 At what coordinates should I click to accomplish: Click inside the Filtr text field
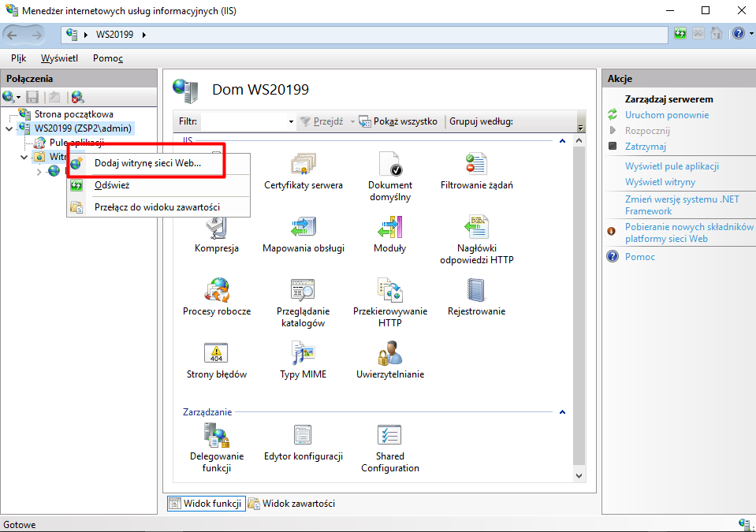[x=243, y=122]
